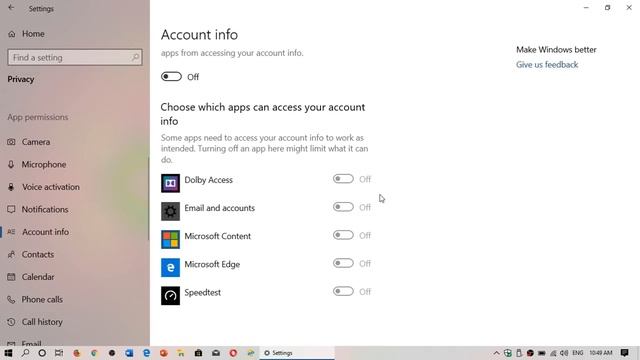This screenshot has width=640, height=360.
Task: Click the sidebar scrollbar thumb
Action: tap(149, 199)
